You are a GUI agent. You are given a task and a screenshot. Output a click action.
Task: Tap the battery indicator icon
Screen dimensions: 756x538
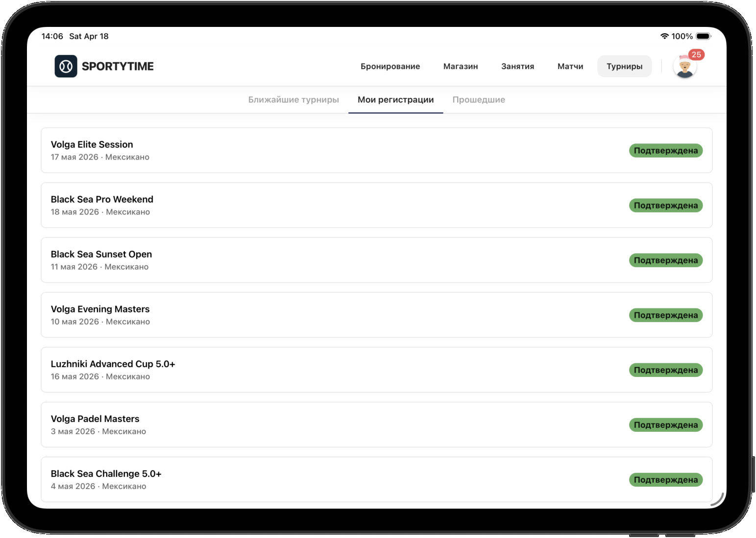703,36
